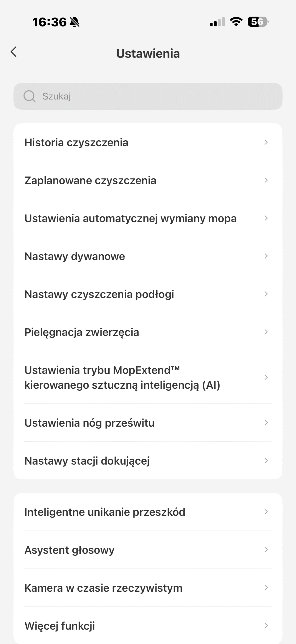
Task: Open Zaplanowane czyszczenia entry
Action: [90, 180]
